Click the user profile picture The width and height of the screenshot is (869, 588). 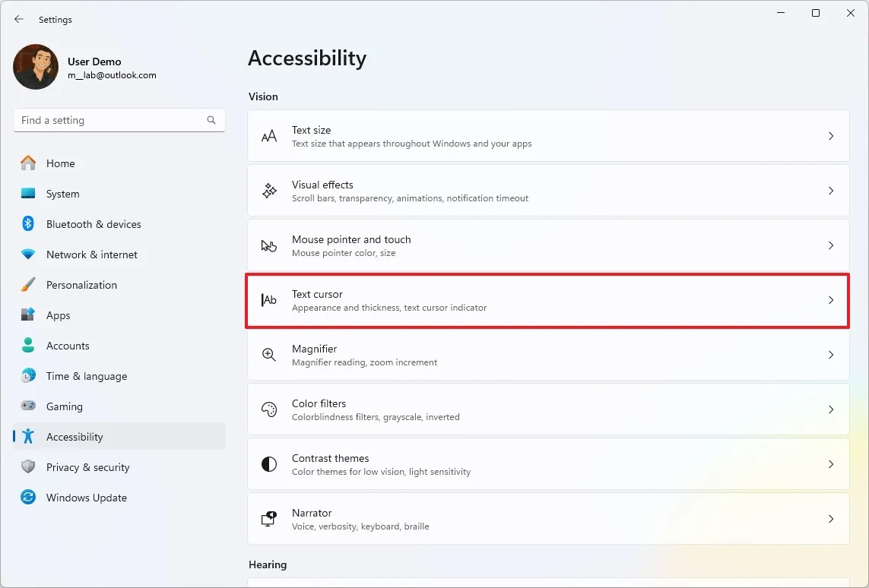click(35, 67)
